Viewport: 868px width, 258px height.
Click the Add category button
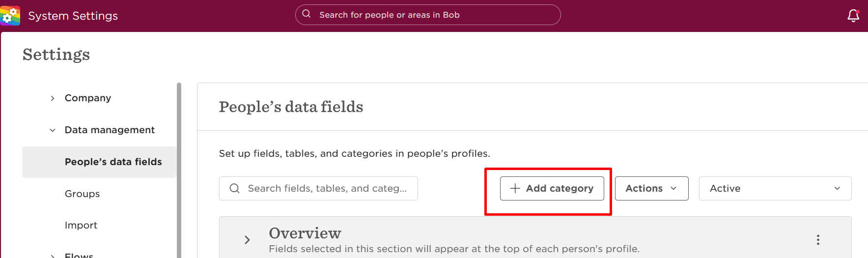[x=552, y=188]
